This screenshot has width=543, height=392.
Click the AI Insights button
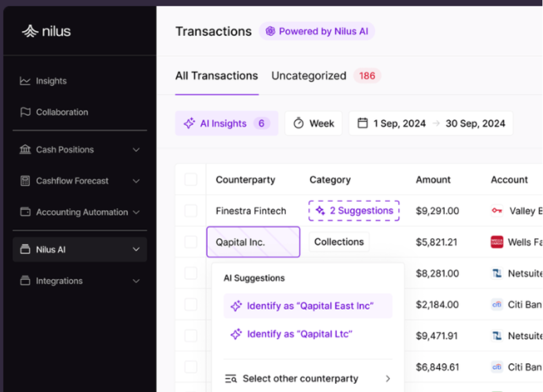[x=226, y=124]
